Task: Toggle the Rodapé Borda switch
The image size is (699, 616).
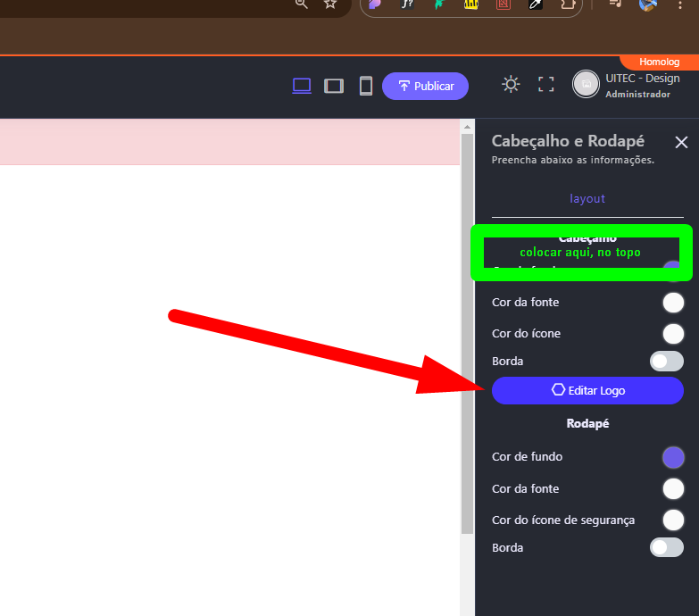Action: tap(666, 547)
